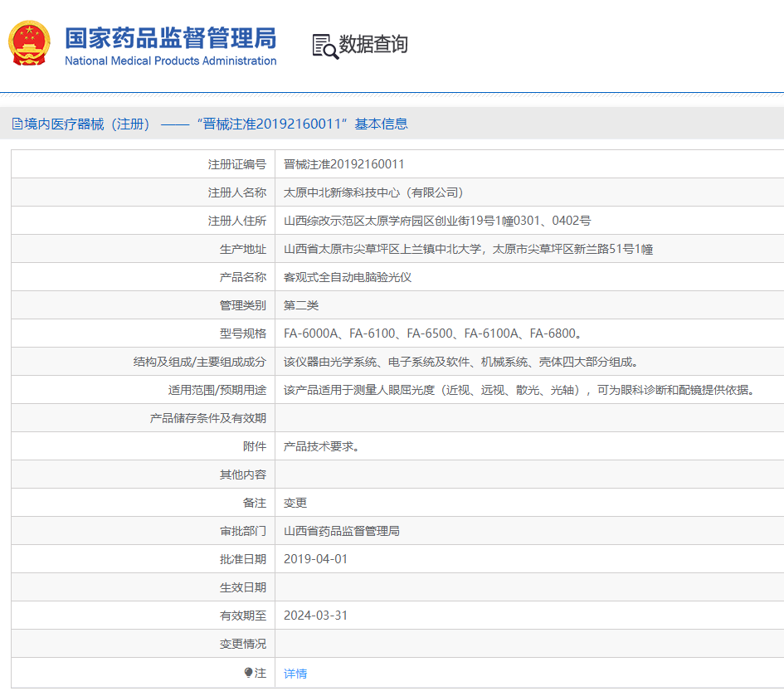Image resolution: width=784 pixels, height=696 pixels.
Task: Click the 适用范围 intended use description
Action: (519, 390)
